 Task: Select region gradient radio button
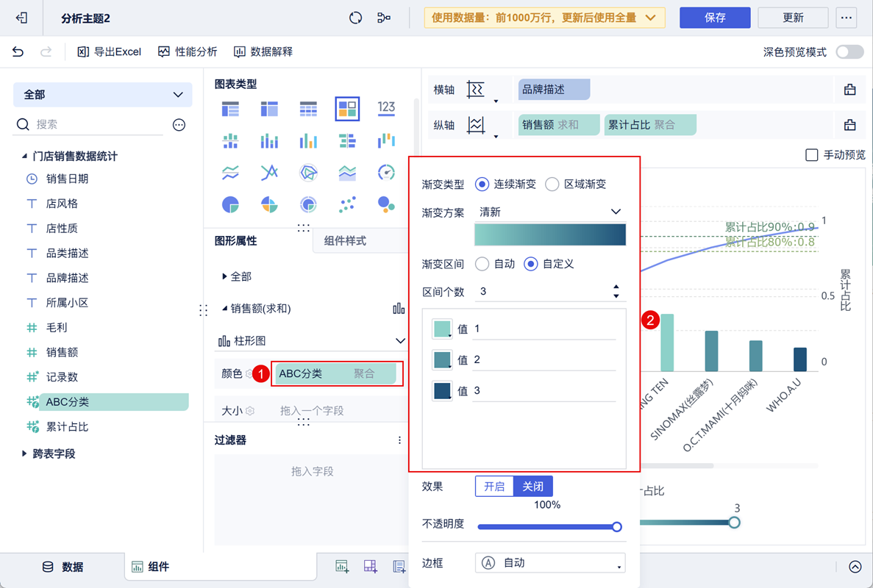[x=552, y=184]
